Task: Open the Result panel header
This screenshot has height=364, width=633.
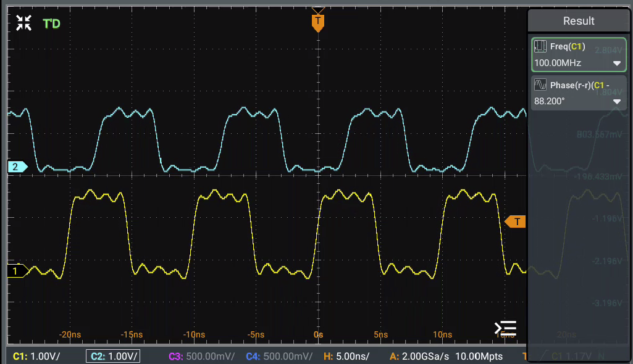Action: pyautogui.click(x=579, y=21)
